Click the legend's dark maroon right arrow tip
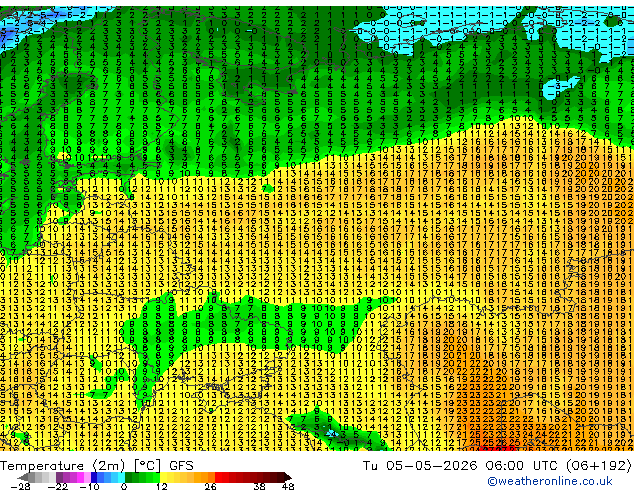 tap(288, 477)
